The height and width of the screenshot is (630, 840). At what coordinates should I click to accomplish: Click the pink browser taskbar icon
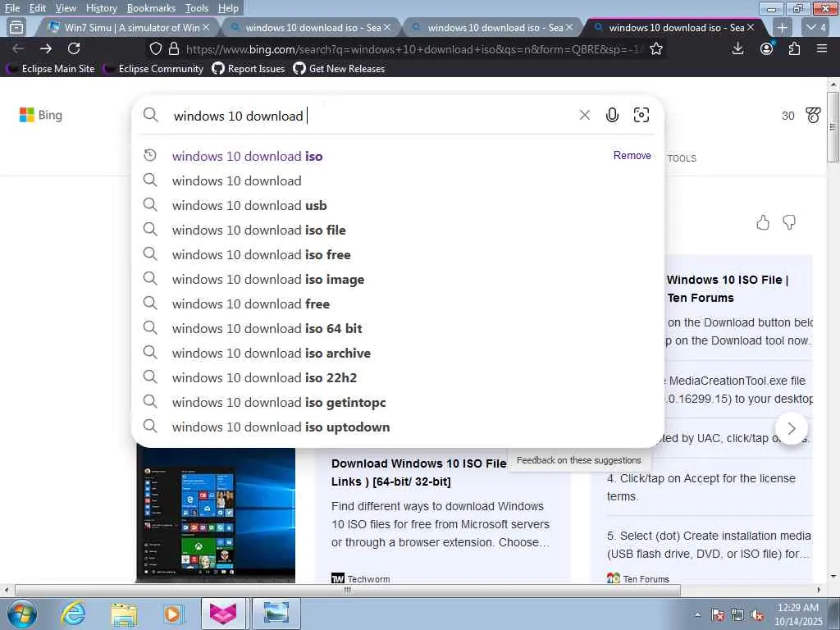tap(223, 614)
